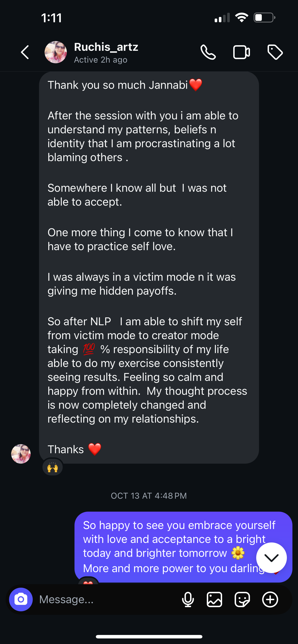Tap the home indicator bar

149,637
